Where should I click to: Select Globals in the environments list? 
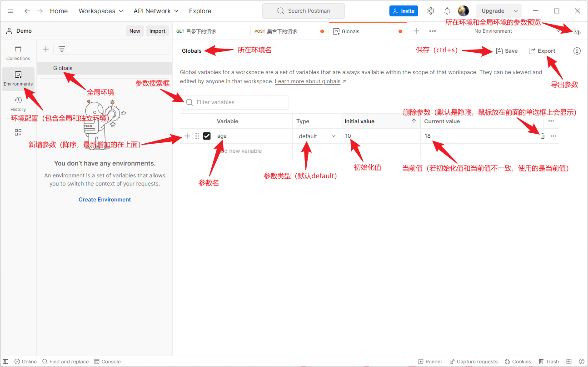tap(105, 68)
